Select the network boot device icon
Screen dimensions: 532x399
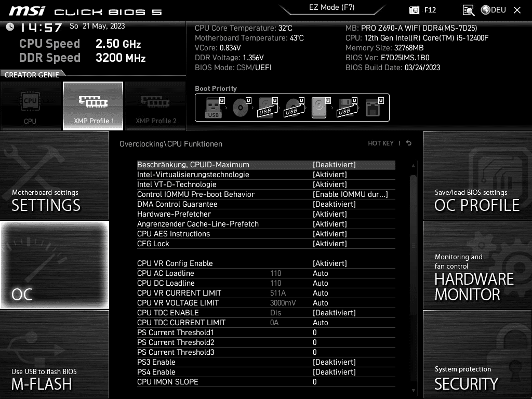pyautogui.click(x=374, y=108)
